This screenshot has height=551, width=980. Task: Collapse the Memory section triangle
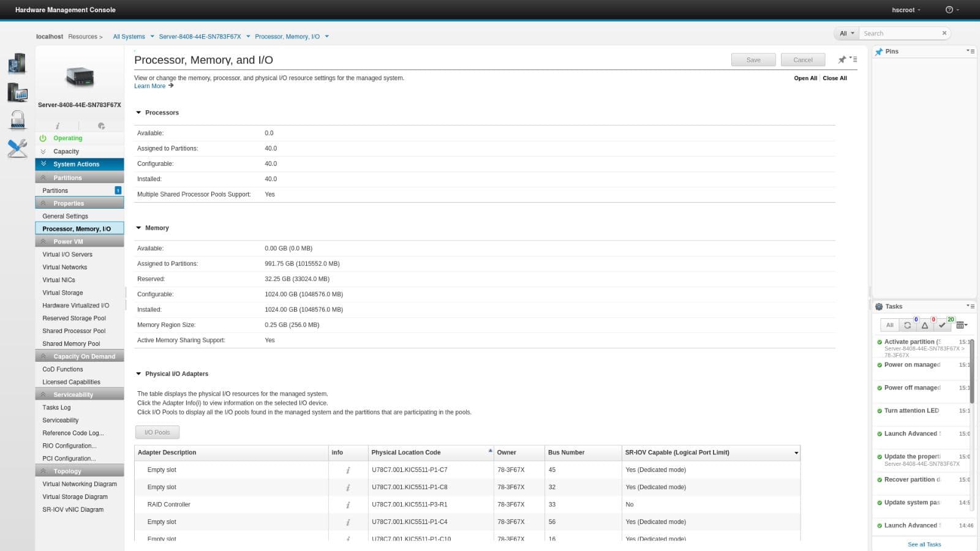[x=138, y=228]
